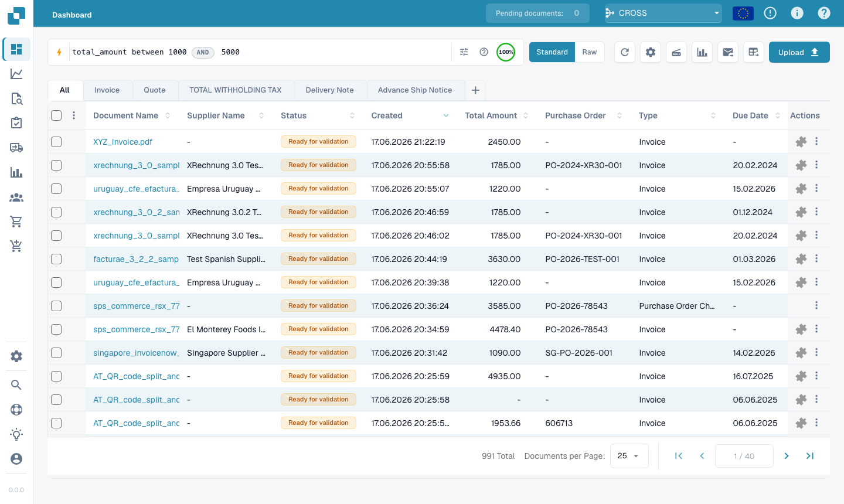Switch to the Delivery Note tab

(330, 90)
